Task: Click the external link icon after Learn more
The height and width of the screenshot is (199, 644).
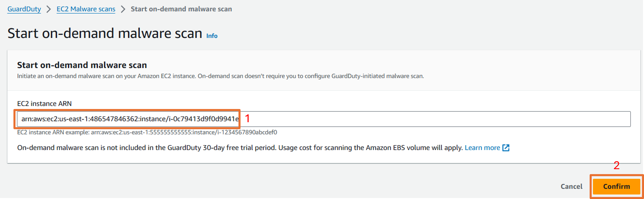Action: coord(506,148)
